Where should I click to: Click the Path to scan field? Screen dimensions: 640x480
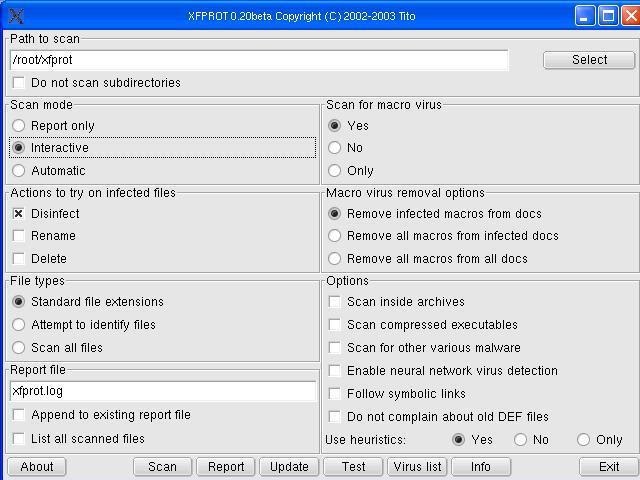(259, 60)
